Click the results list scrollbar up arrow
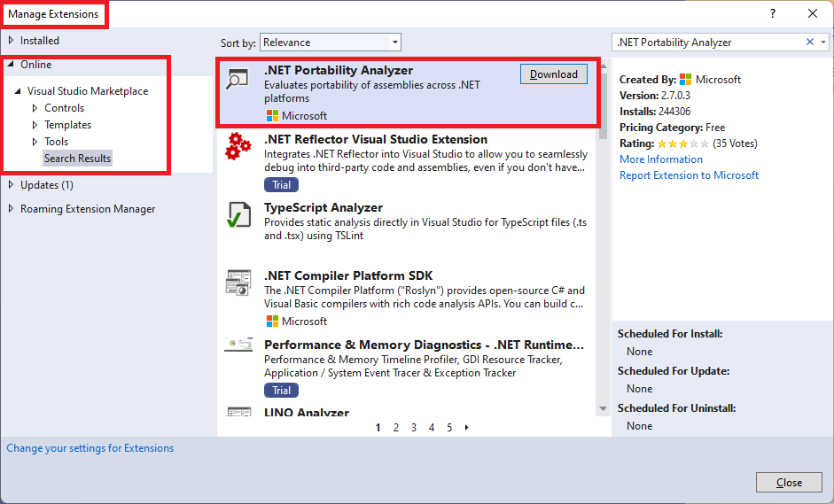 604,66
